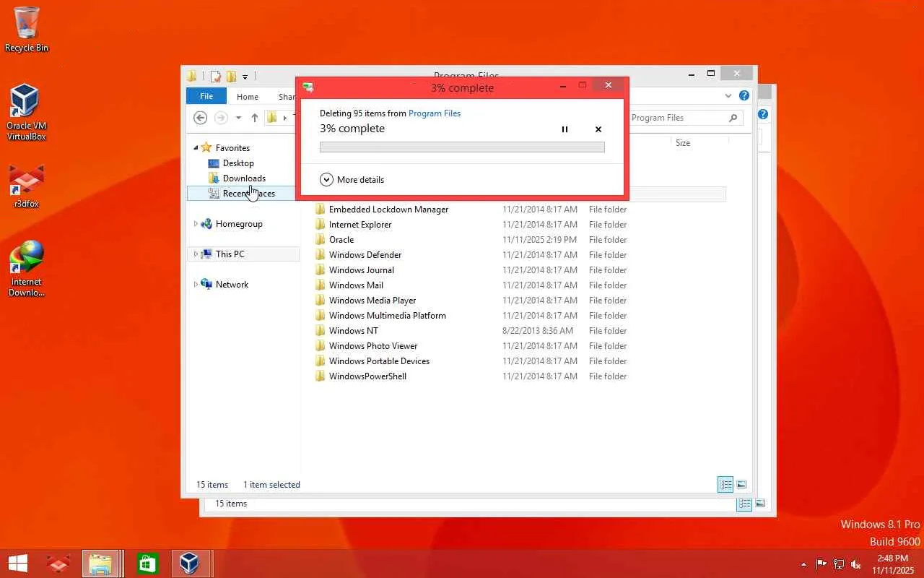
Task: Select the Windows Multimedia Platform folder name
Action: (388, 316)
